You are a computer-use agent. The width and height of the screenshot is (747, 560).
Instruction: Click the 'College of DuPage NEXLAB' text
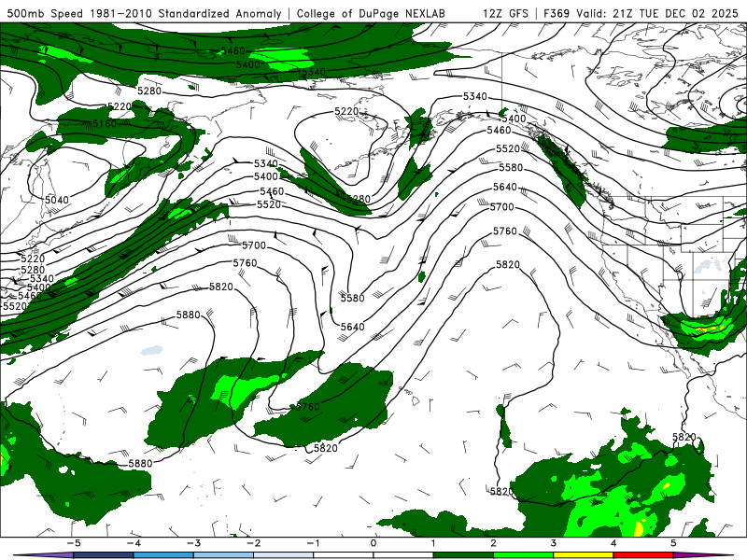[x=371, y=14]
